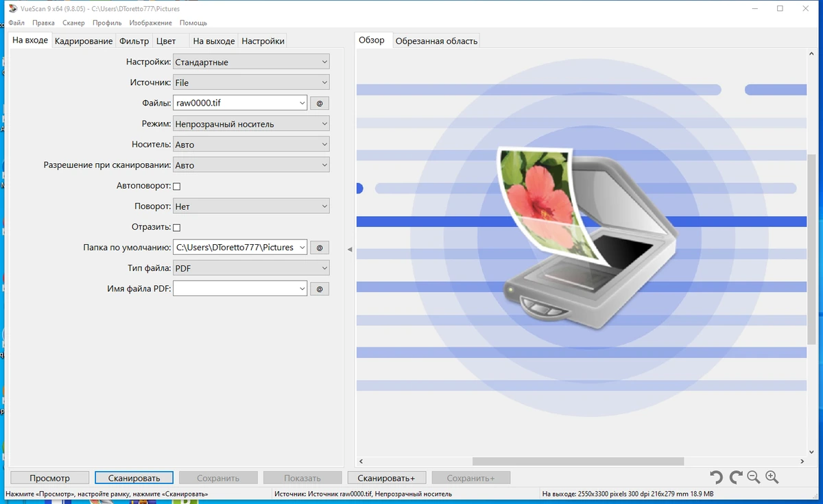Toggle the Отразить checkbox
The height and width of the screenshot is (504, 823).
[x=176, y=227]
